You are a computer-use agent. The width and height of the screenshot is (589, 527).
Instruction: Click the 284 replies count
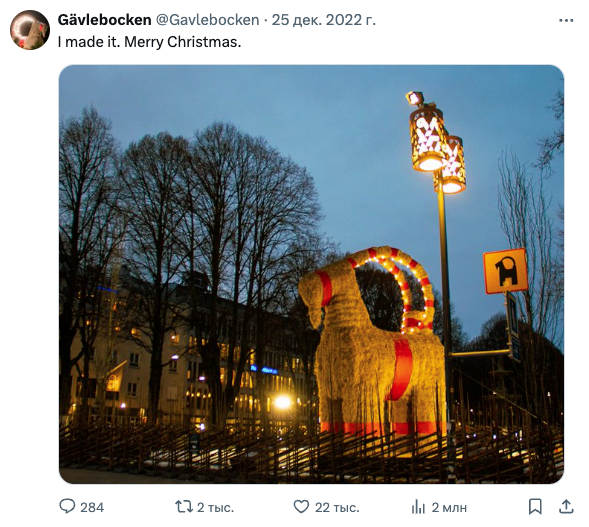point(92,507)
